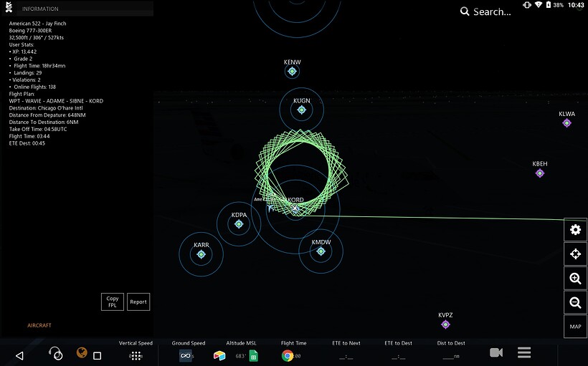Open map settings gear

pyautogui.click(x=575, y=230)
